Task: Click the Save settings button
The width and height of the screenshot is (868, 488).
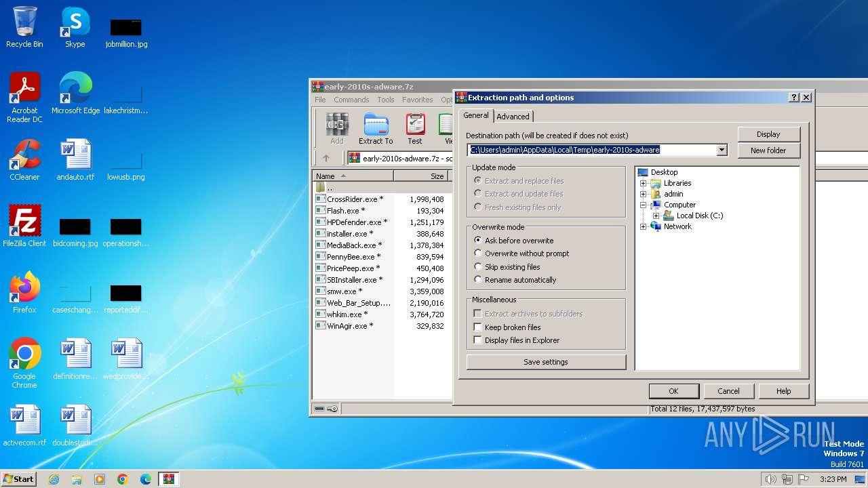Action: point(546,362)
